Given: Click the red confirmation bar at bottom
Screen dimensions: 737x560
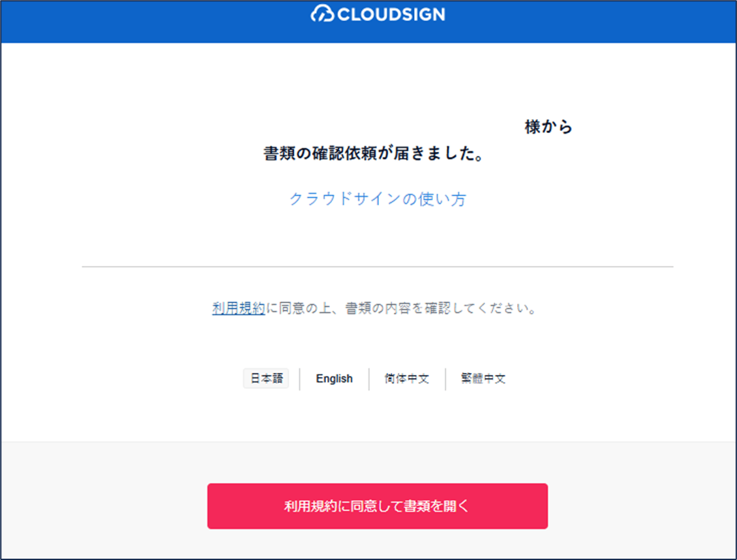Looking at the screenshot, I should pos(378,506).
